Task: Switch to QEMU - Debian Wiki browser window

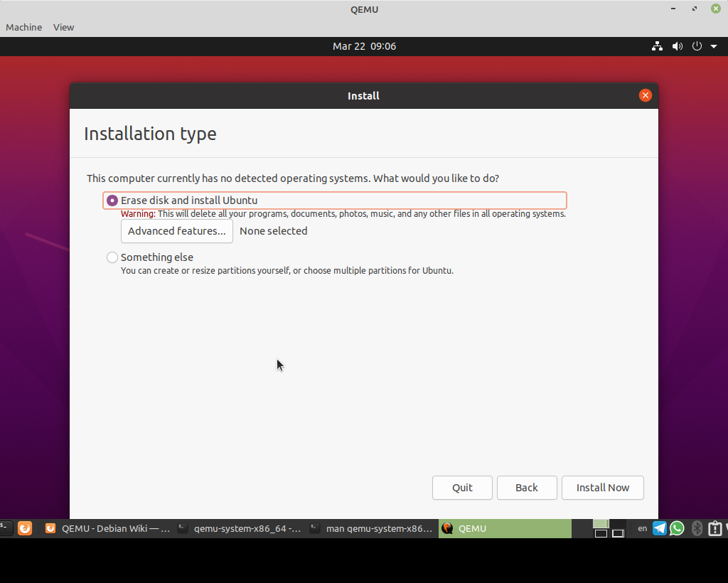Action: point(108,529)
